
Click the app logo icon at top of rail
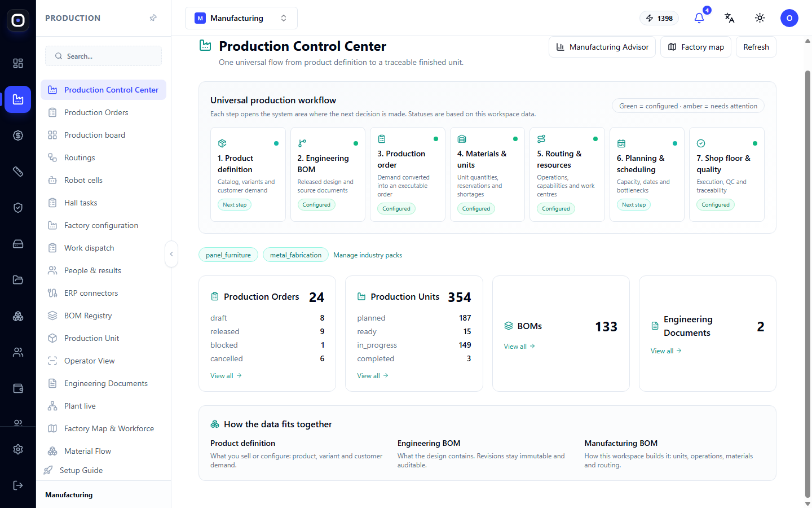click(18, 20)
